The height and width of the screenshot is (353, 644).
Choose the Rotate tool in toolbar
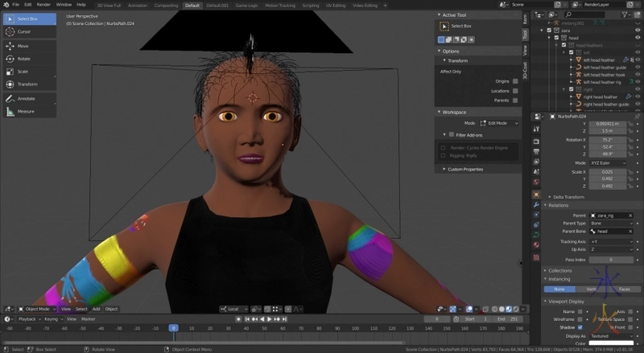[x=28, y=59]
